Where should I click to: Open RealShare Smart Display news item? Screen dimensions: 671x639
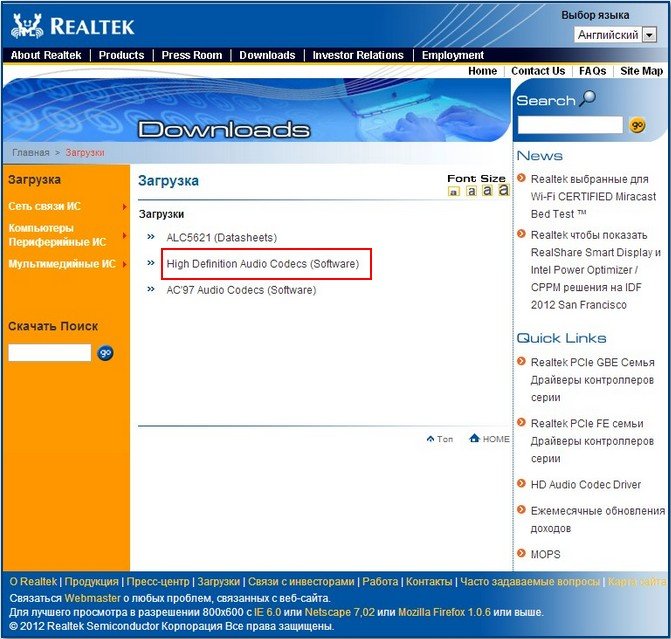596,270
